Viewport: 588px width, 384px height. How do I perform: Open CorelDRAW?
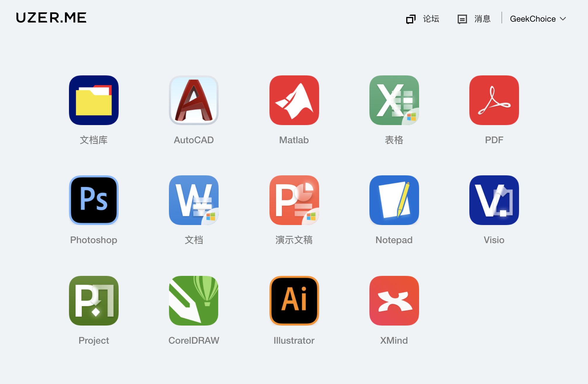tap(194, 300)
